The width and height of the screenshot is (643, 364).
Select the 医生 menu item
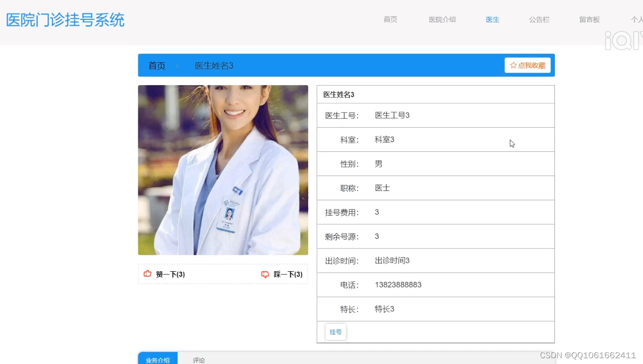coord(493,20)
